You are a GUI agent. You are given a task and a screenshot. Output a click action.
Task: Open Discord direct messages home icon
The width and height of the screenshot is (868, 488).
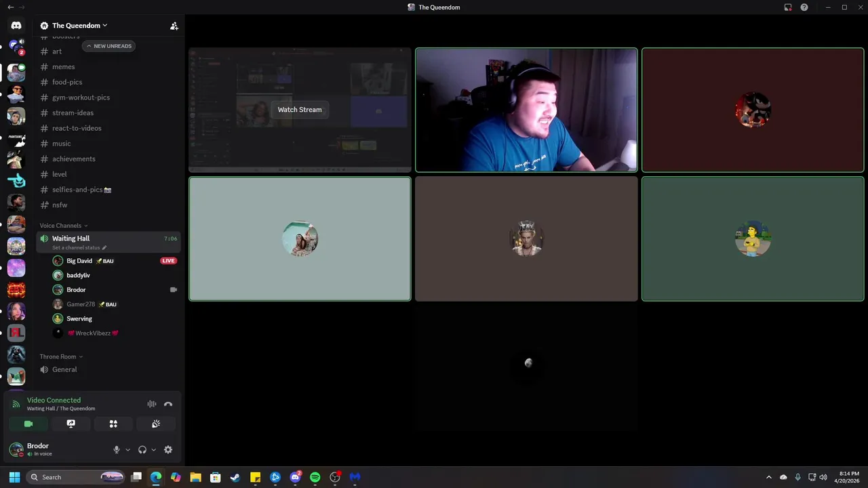[16, 26]
